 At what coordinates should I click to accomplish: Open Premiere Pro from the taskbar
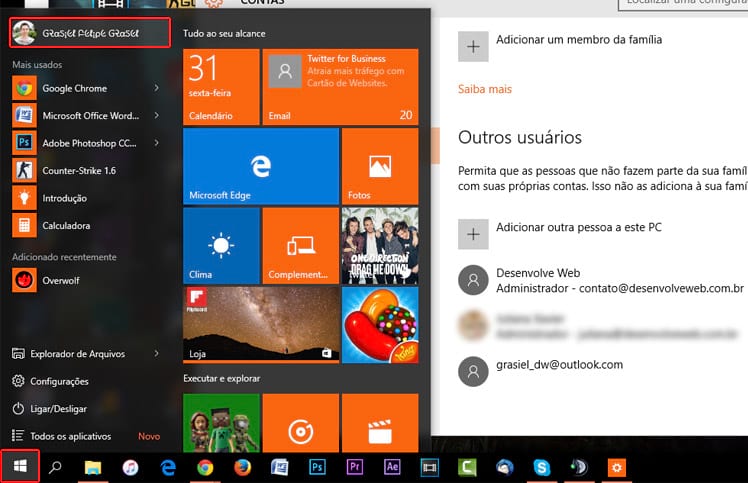click(x=354, y=467)
